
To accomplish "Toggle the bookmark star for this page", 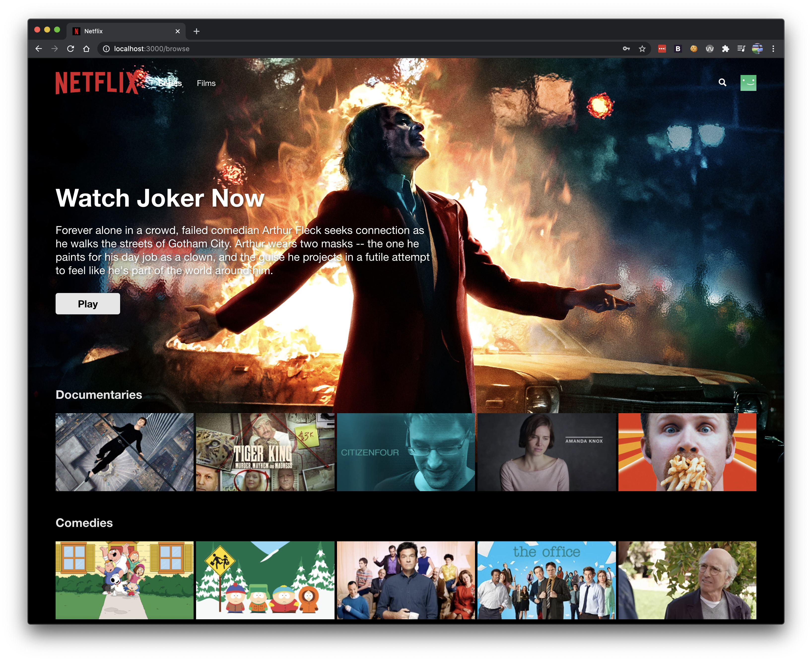I will pyautogui.click(x=642, y=49).
